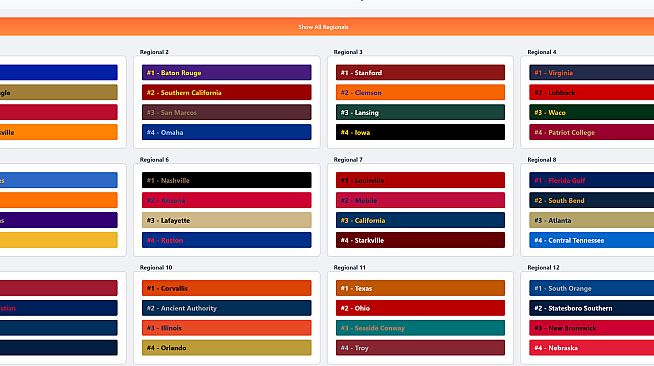The image size is (654, 366).
Task: Select #2 - Statesboro Southern team
Action: click(x=591, y=308)
